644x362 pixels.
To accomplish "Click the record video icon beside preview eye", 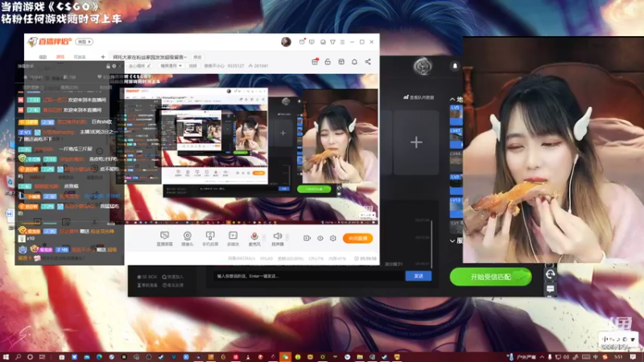I will [307, 238].
